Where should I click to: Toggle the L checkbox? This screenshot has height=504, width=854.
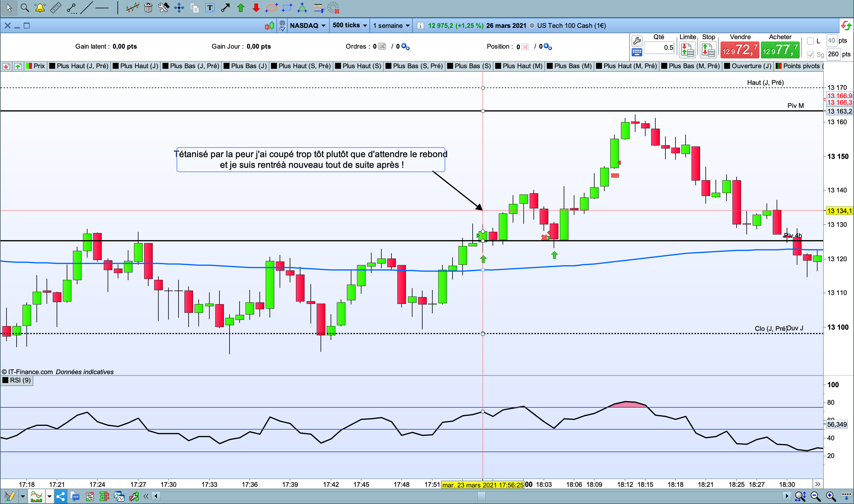(x=810, y=41)
